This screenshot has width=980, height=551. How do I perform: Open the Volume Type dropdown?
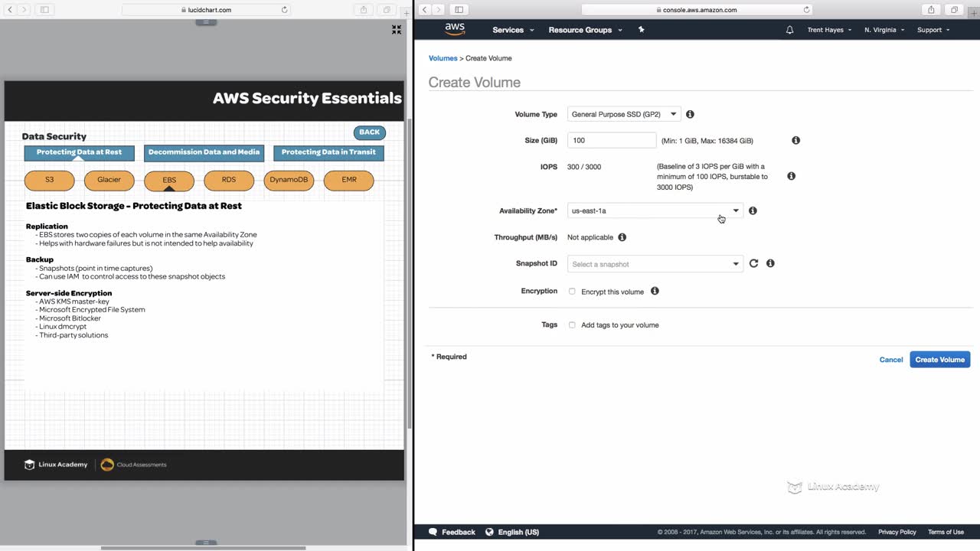point(623,114)
